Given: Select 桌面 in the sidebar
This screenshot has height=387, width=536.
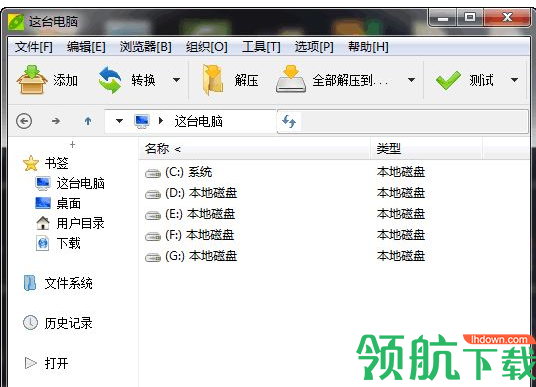Looking at the screenshot, I should (x=58, y=203).
